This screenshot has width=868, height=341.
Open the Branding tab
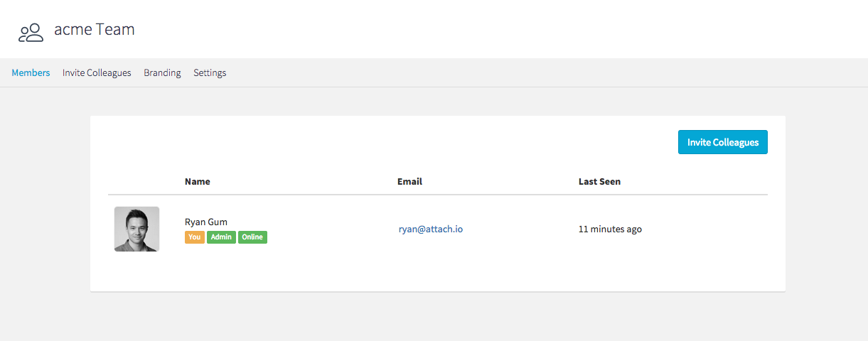[x=162, y=72]
